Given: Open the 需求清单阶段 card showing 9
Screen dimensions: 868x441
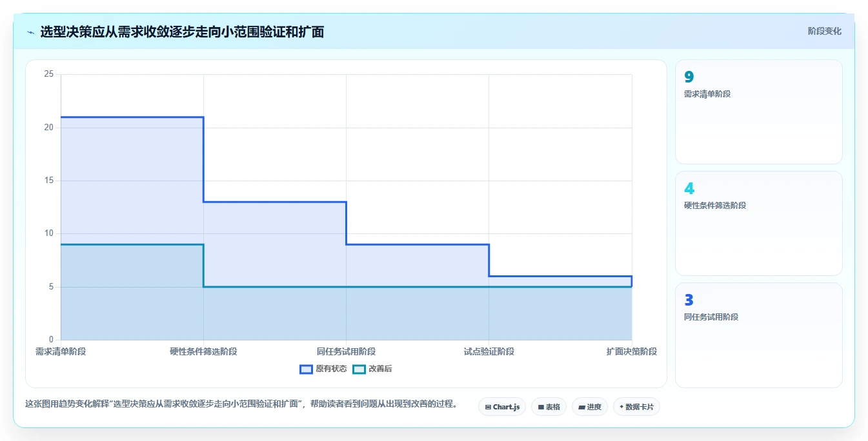Looking at the screenshot, I should (759, 112).
